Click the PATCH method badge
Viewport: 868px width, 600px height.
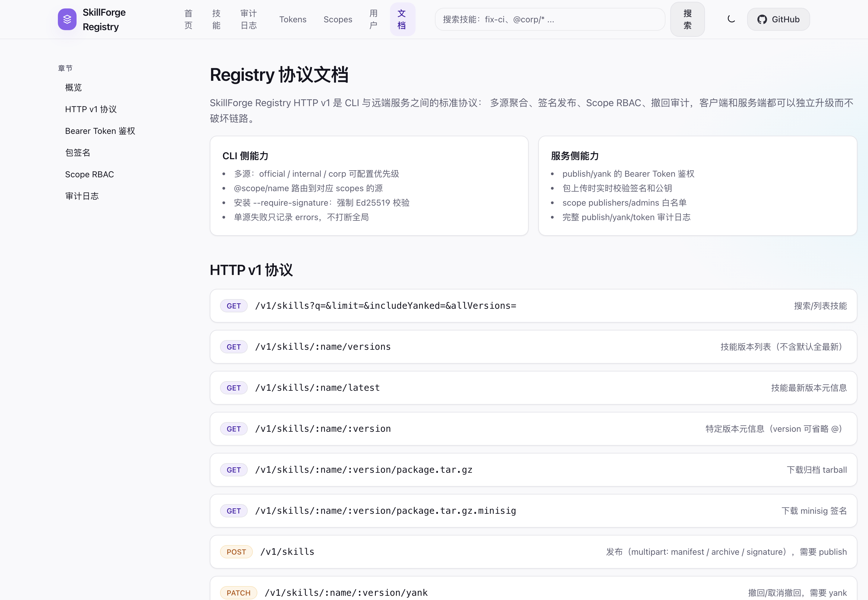pyautogui.click(x=239, y=593)
